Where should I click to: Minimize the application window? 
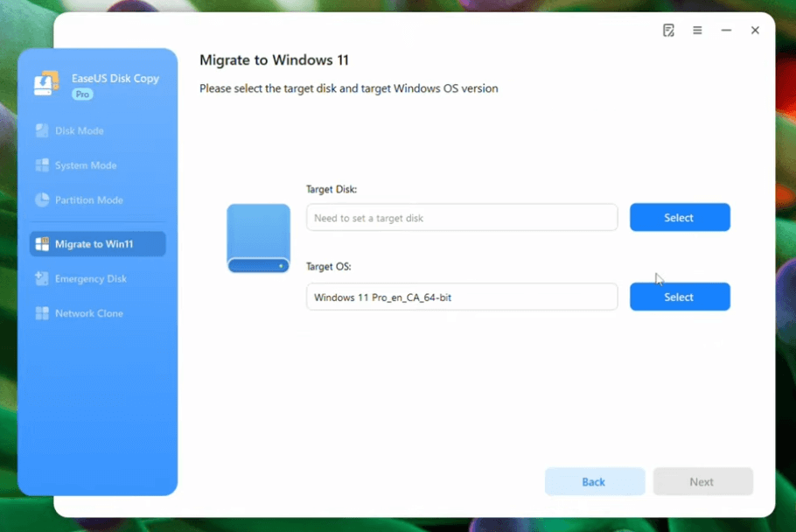726,30
